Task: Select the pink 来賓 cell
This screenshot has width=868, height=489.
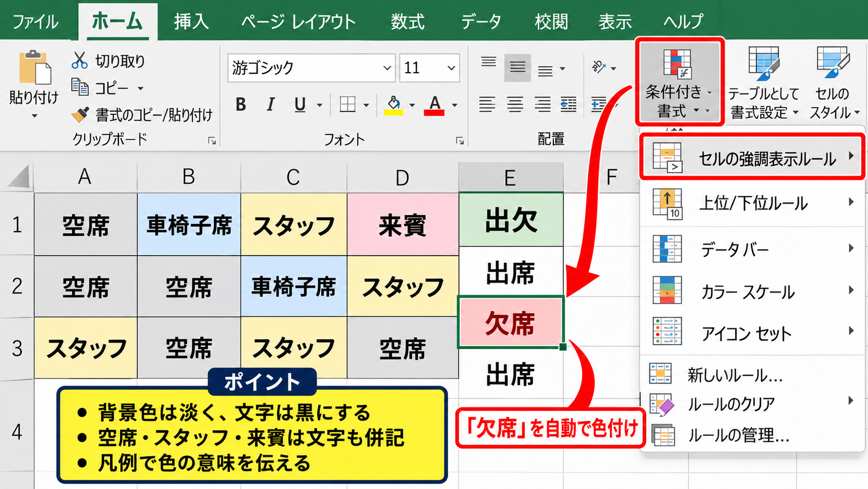Action: pyautogui.click(x=402, y=224)
